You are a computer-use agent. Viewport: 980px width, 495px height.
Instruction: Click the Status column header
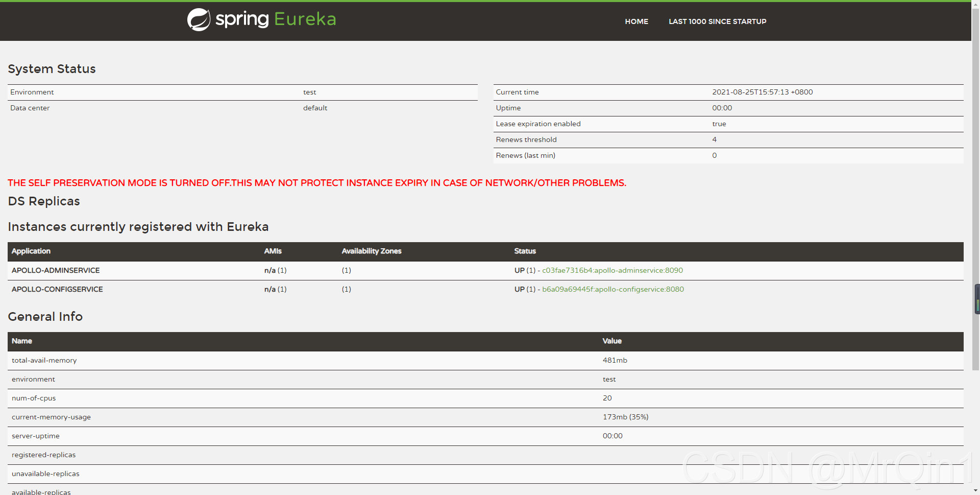point(525,251)
